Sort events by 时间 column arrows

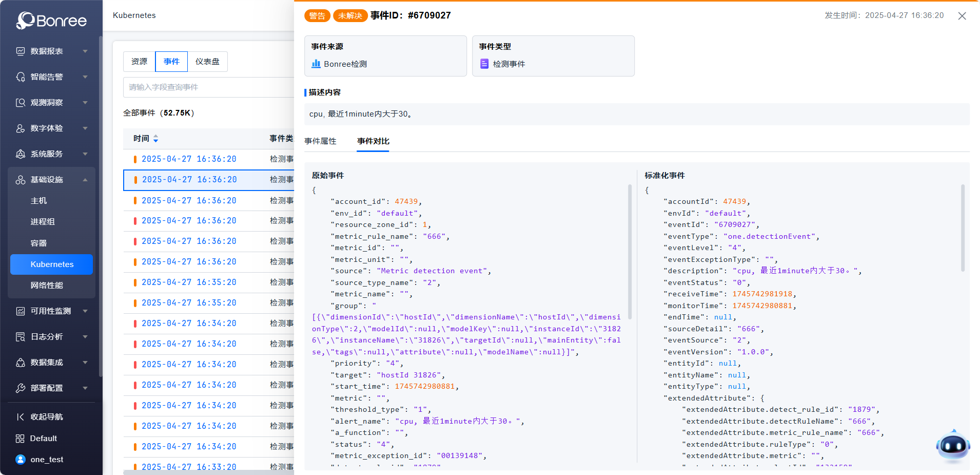pos(156,139)
